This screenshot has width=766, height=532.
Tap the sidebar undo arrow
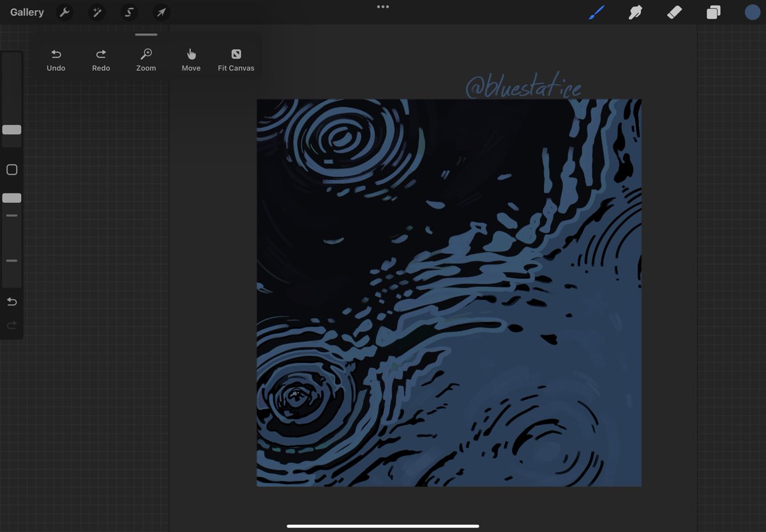pos(11,301)
